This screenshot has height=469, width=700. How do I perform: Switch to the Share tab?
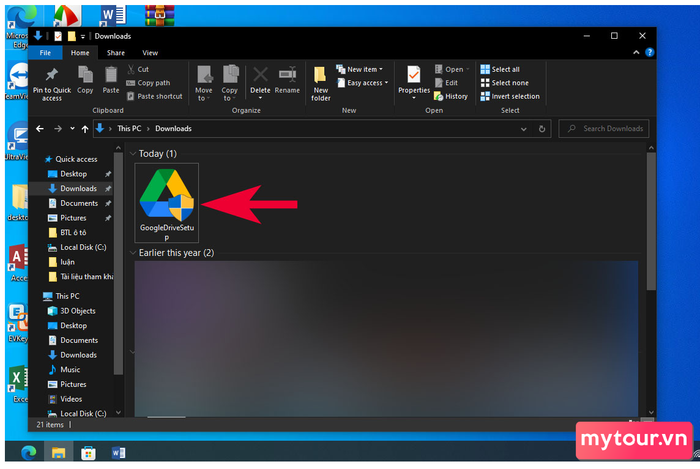[x=116, y=53]
